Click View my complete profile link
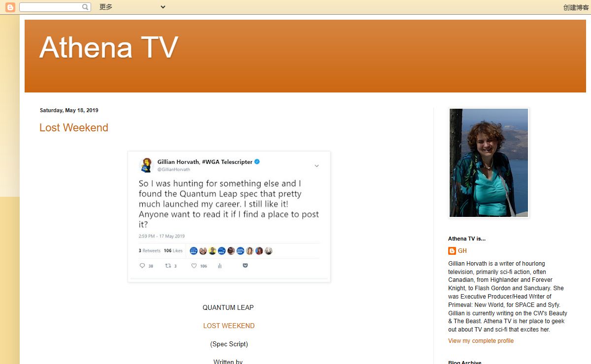 coord(481,341)
